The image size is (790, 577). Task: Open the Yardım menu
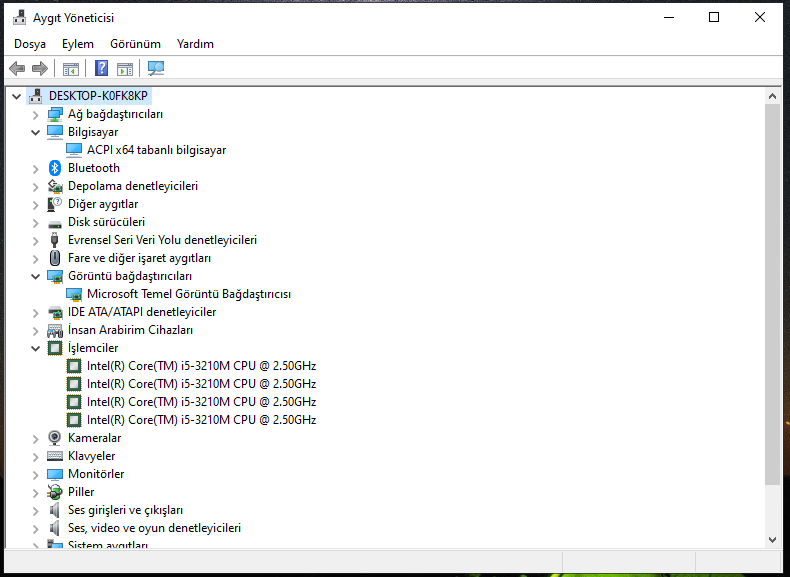point(195,44)
